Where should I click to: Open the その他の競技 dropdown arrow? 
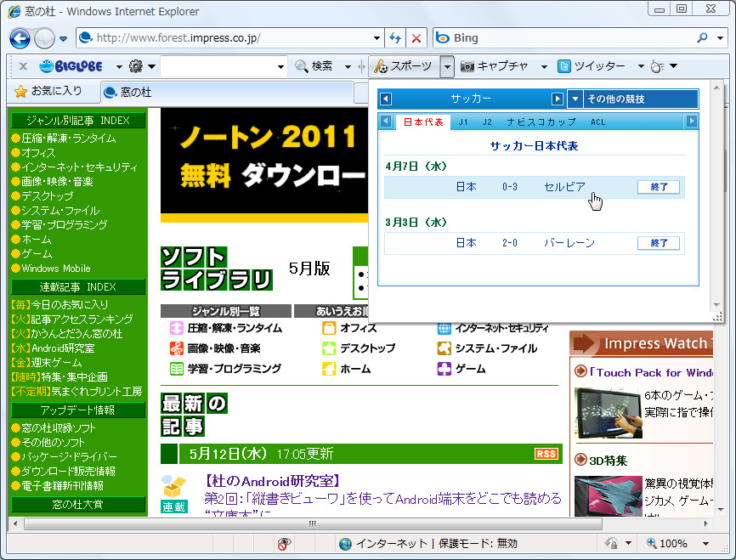click(574, 99)
